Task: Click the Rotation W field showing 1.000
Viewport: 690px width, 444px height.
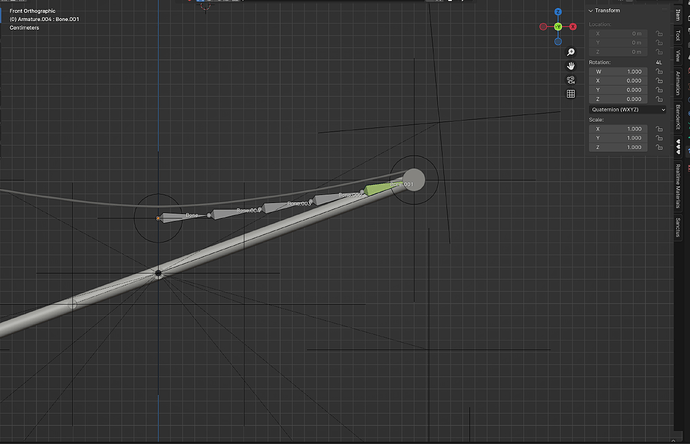Action: pos(618,71)
